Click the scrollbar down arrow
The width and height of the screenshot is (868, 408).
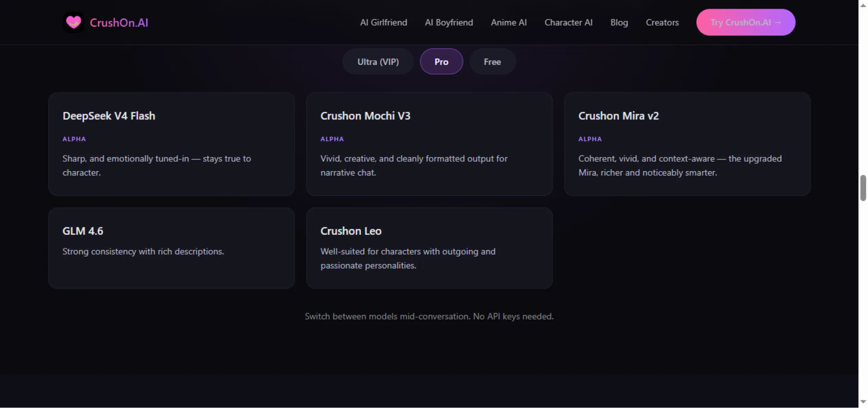tap(863, 402)
